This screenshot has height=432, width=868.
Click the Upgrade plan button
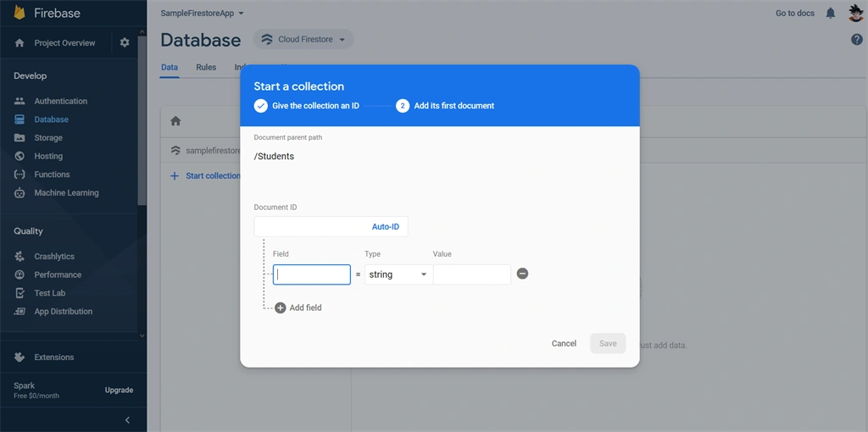tap(119, 390)
